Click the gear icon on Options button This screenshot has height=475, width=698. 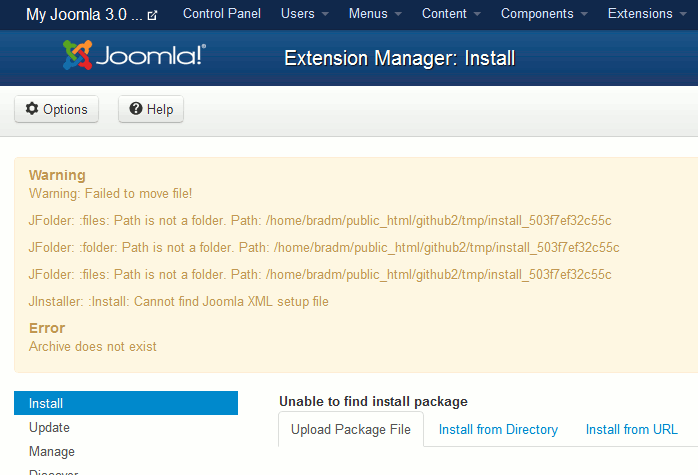tap(32, 109)
